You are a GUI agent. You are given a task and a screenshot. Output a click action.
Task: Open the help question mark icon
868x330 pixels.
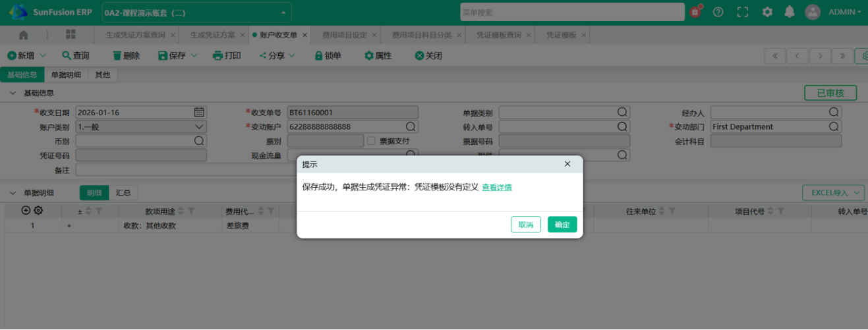click(718, 12)
